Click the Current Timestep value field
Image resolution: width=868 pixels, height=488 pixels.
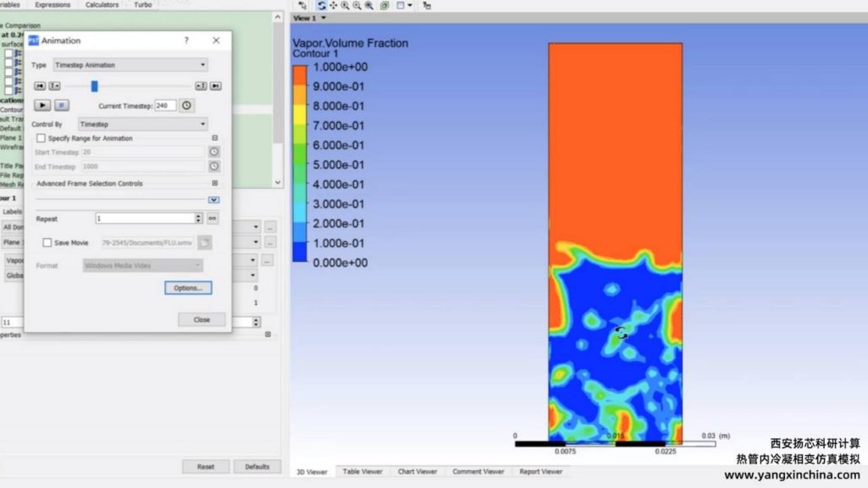point(165,105)
